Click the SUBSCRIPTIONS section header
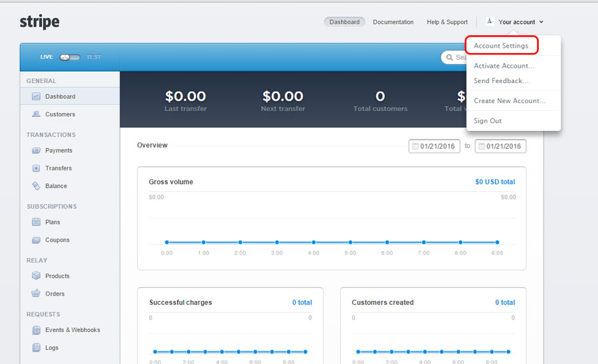The width and height of the screenshot is (598, 364). pos(52,206)
